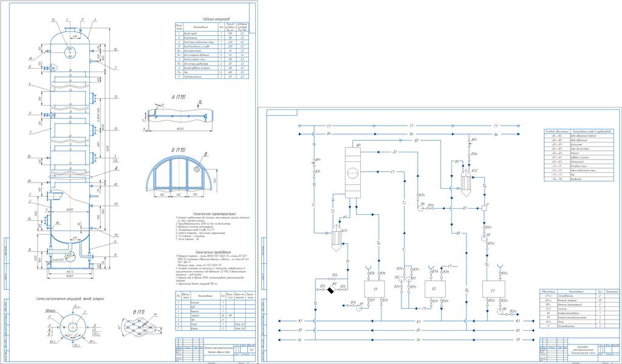The image size is (622, 364).
Task: Click the "Таблица штуцеров" table heading
Action: [216, 19]
